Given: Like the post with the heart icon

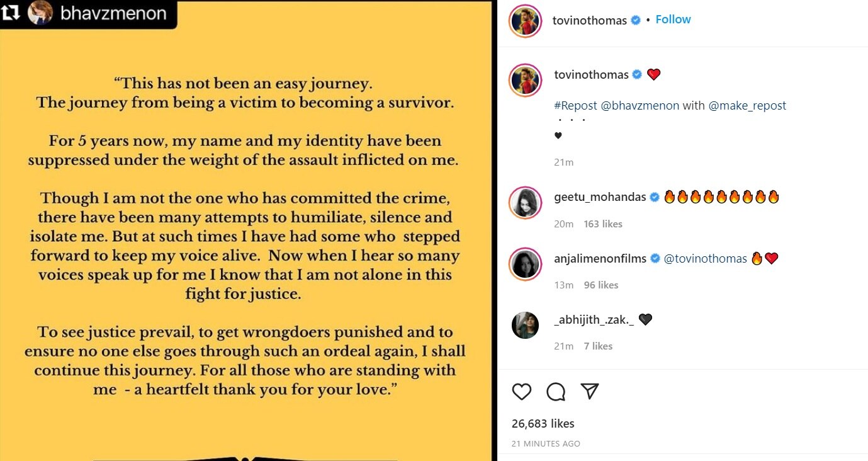Looking at the screenshot, I should (521, 392).
